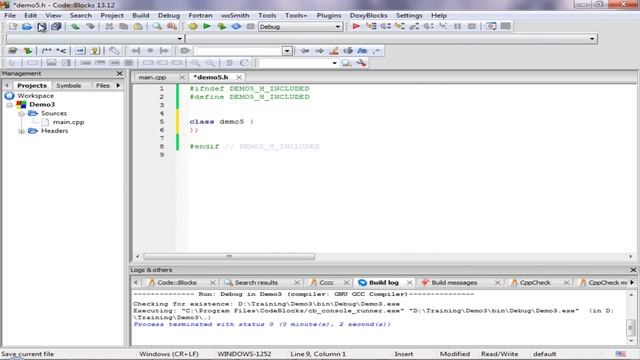Click the Undo toolbar icon

(75, 27)
